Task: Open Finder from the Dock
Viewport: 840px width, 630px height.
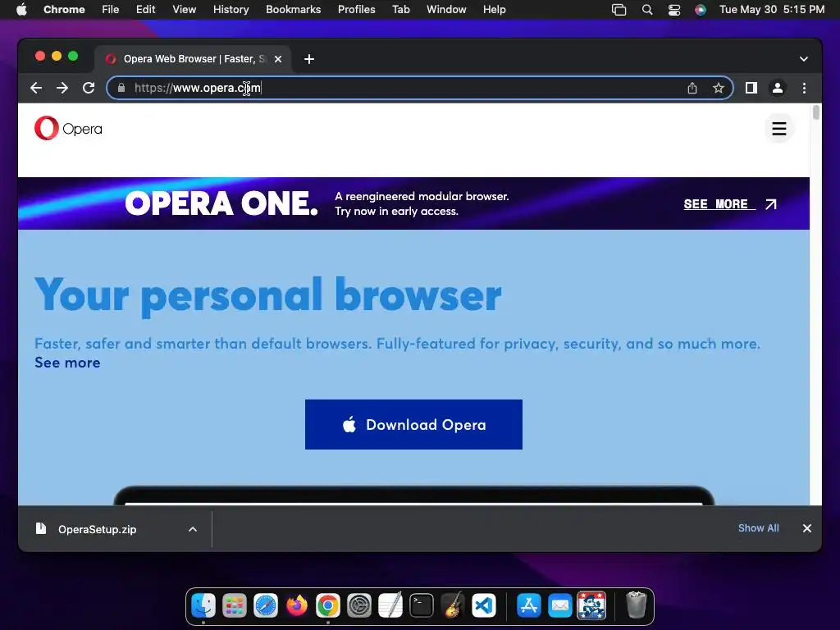Action: click(203, 606)
